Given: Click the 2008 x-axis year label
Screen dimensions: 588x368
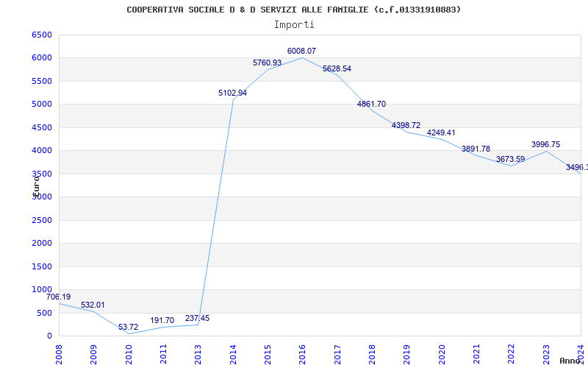Looking at the screenshot, I should pyautogui.click(x=59, y=355).
